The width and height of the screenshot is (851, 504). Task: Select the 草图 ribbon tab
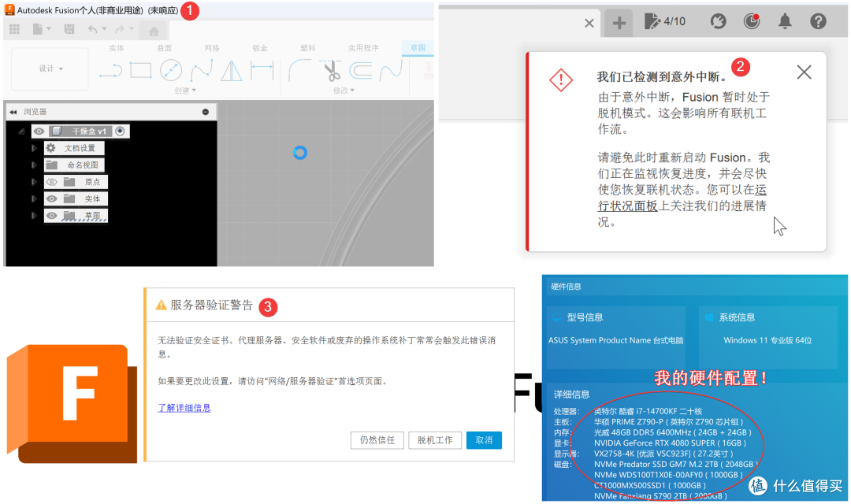point(418,48)
